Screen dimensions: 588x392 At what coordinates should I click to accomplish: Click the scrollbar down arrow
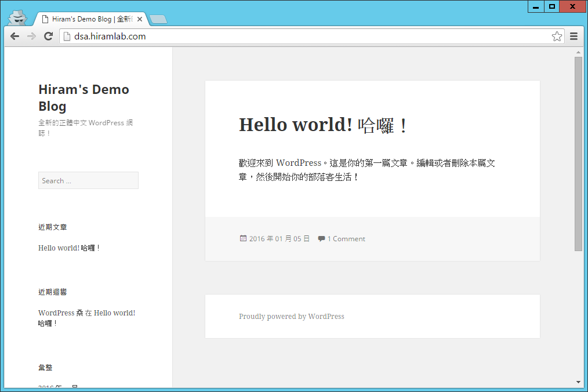578,382
